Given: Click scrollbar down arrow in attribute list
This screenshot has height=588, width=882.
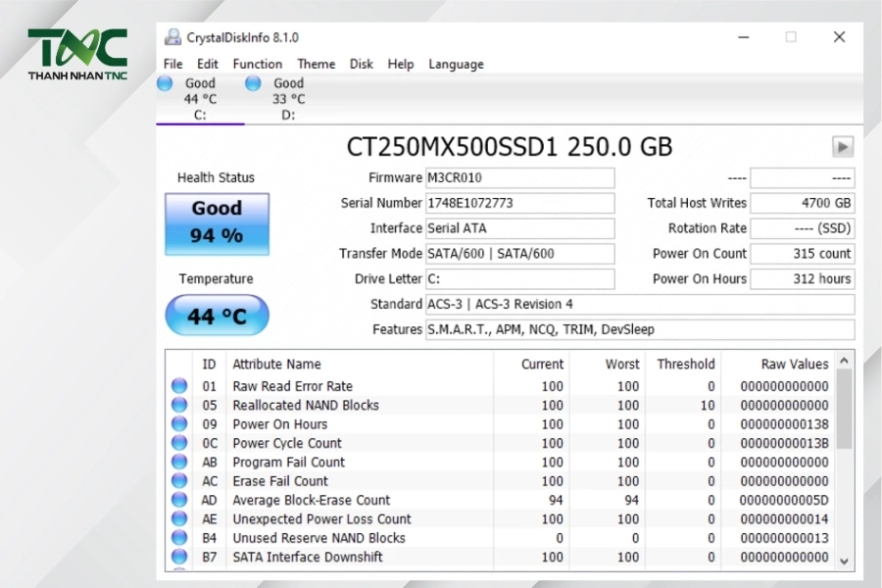Looking at the screenshot, I should point(844,561).
